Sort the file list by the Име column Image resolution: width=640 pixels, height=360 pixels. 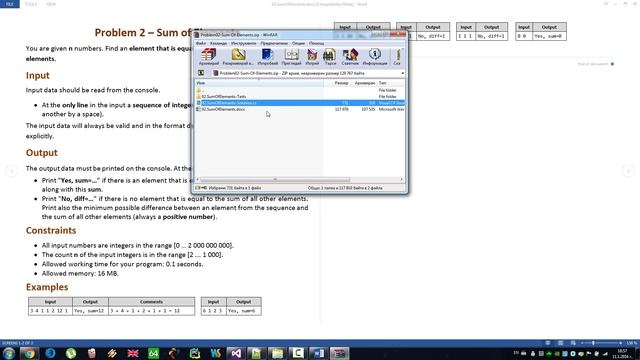259,83
